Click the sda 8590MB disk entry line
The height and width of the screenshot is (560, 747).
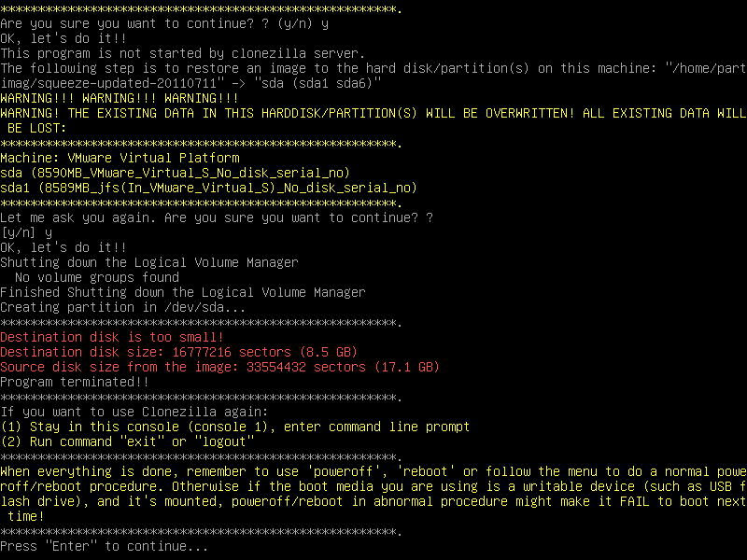[x=175, y=173]
